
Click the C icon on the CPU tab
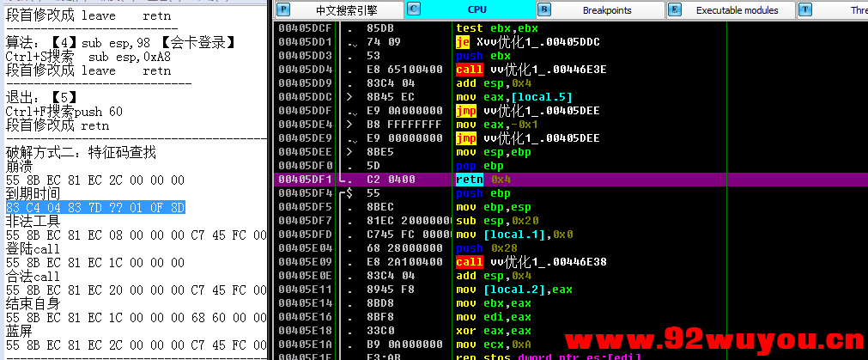pyautogui.click(x=414, y=9)
